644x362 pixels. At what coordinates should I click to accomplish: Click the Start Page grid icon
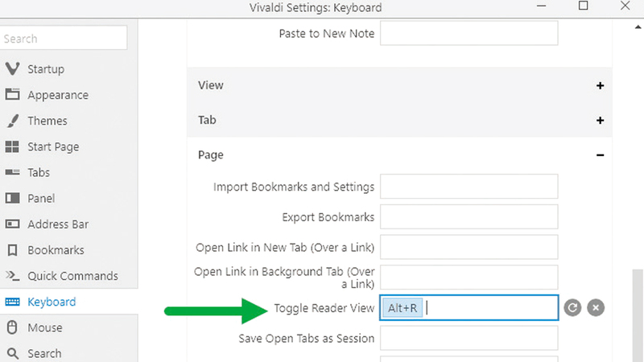(12, 146)
